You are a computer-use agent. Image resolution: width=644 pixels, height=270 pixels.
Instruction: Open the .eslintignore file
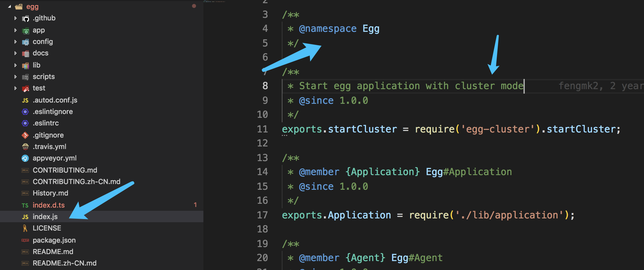pos(53,112)
